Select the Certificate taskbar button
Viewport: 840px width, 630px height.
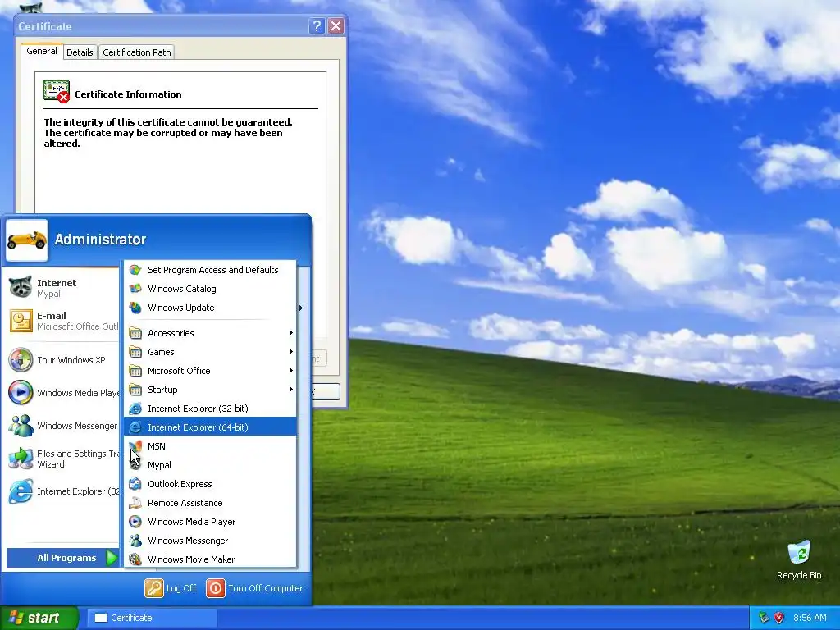click(152, 618)
